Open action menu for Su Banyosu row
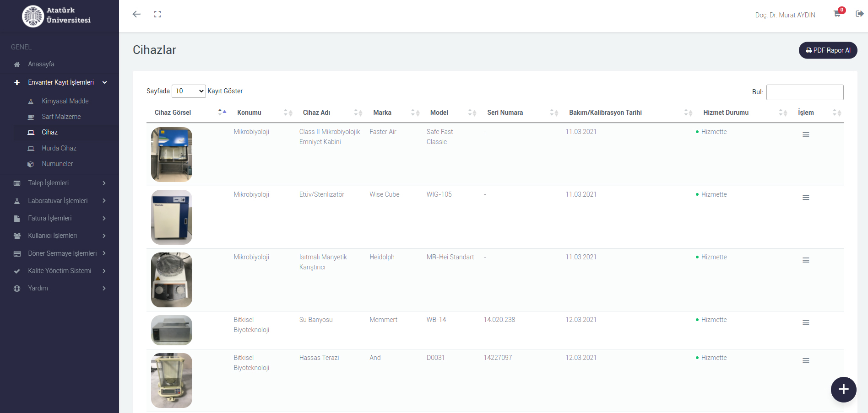 tap(806, 323)
